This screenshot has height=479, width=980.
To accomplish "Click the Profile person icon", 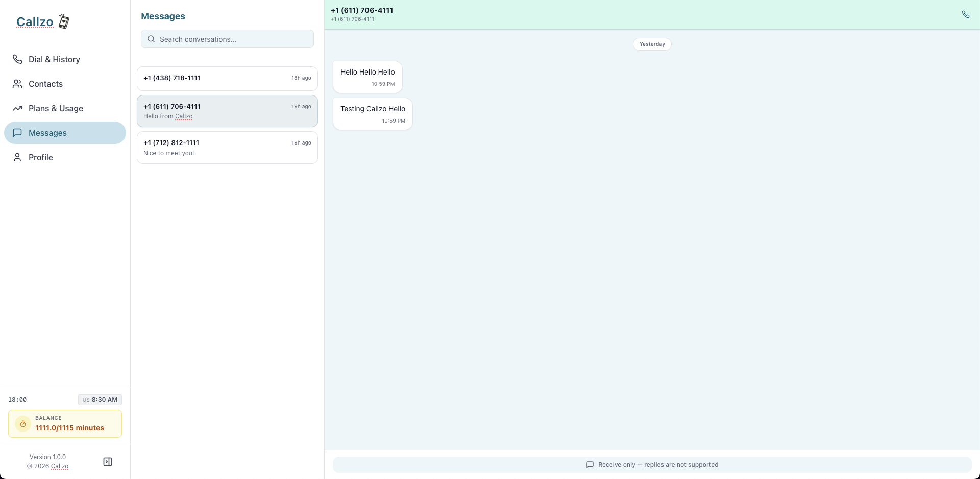I will tap(17, 157).
